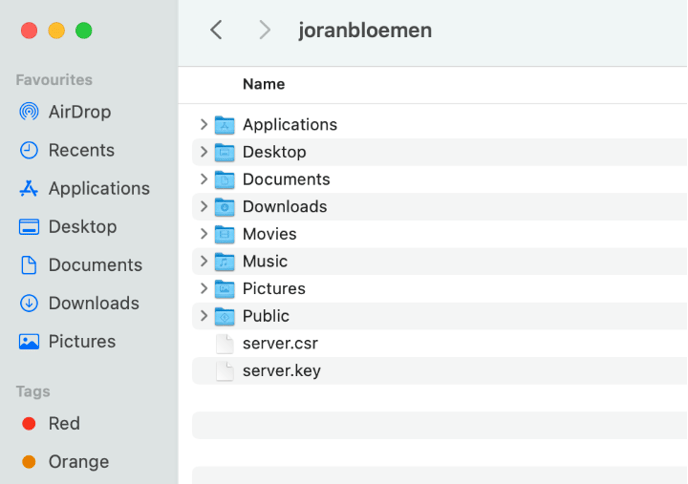Select the server.key file icon
The image size is (688, 484).
pos(225,371)
